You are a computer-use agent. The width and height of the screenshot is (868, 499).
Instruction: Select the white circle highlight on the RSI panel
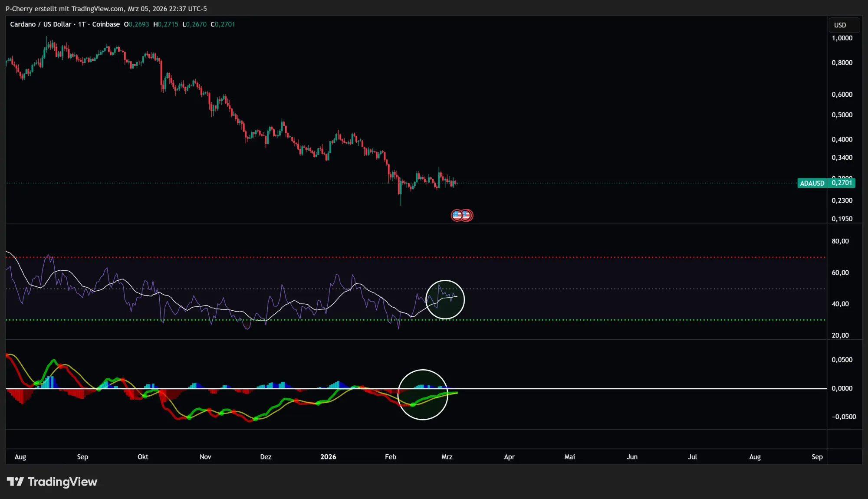click(445, 299)
